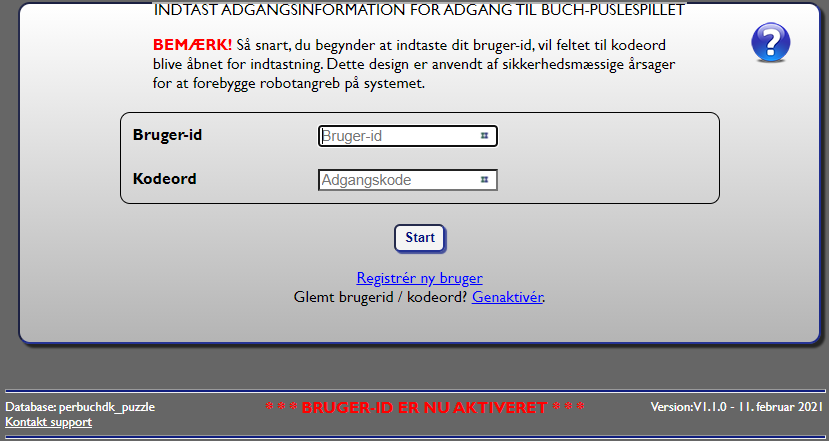Click 'BRUGER-ID ER NU AKTIVERET' status message
The image size is (829, 441).
point(425,408)
